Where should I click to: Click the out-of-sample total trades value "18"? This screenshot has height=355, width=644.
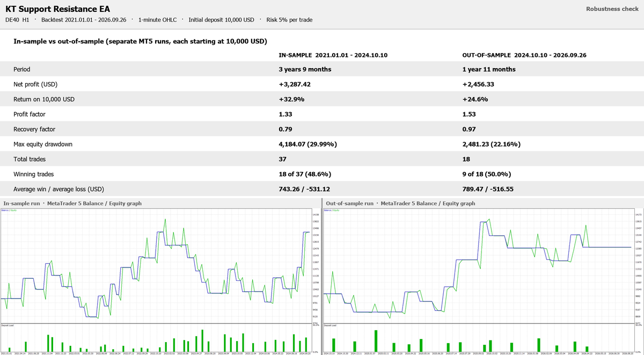[466, 160]
